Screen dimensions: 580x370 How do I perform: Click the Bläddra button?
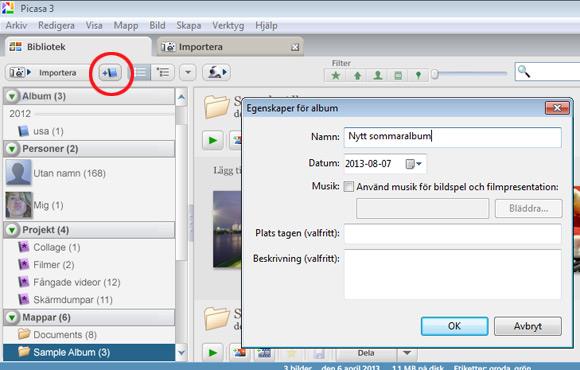tap(528, 209)
